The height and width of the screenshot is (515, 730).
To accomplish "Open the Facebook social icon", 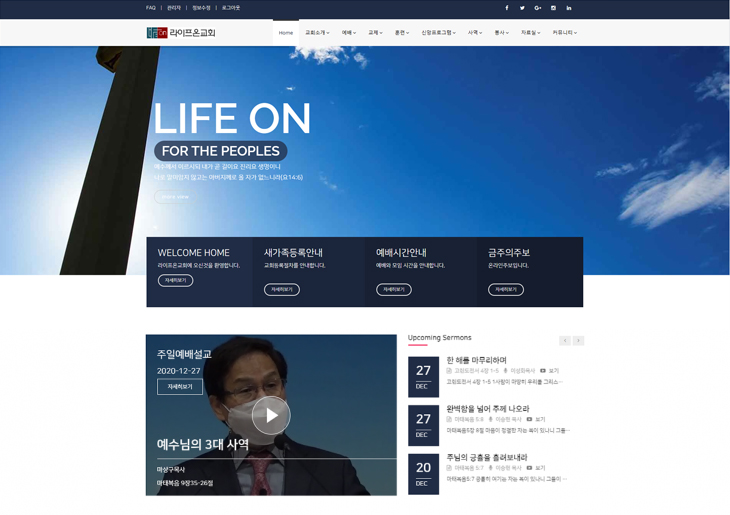I will point(507,8).
